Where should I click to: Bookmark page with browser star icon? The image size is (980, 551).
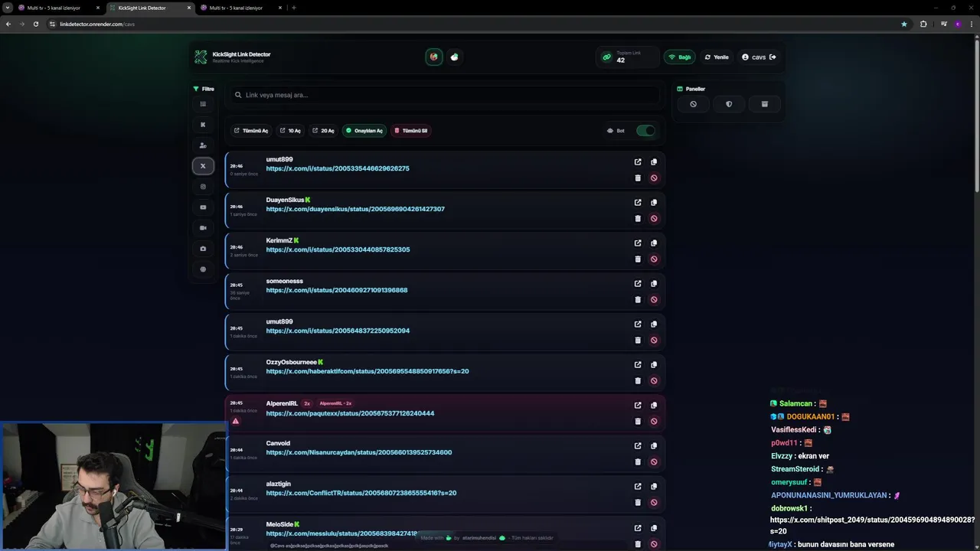[x=904, y=24]
